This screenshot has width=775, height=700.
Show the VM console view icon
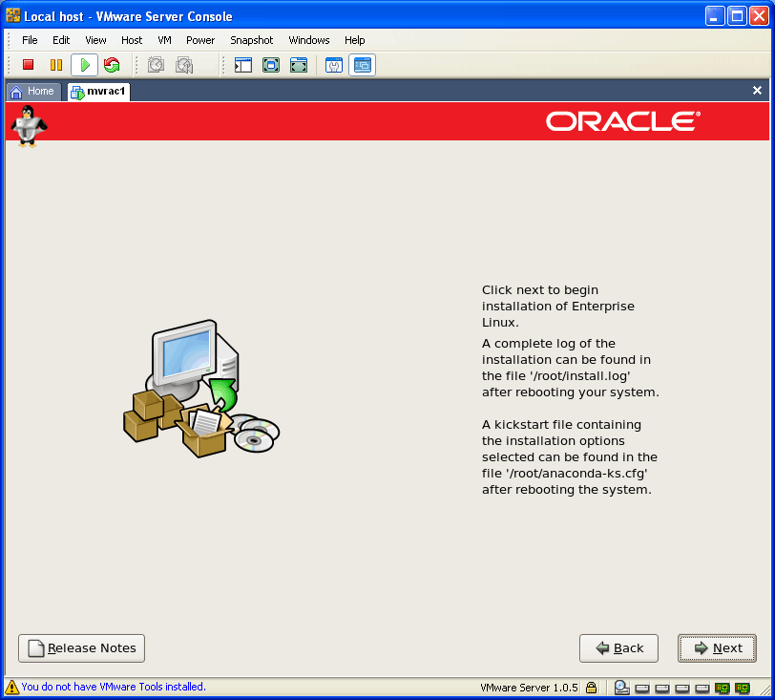point(362,65)
